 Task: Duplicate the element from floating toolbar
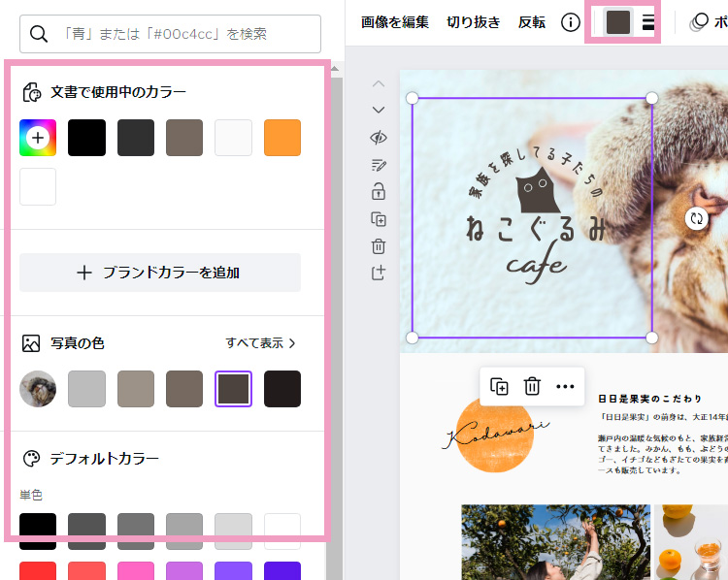click(499, 387)
